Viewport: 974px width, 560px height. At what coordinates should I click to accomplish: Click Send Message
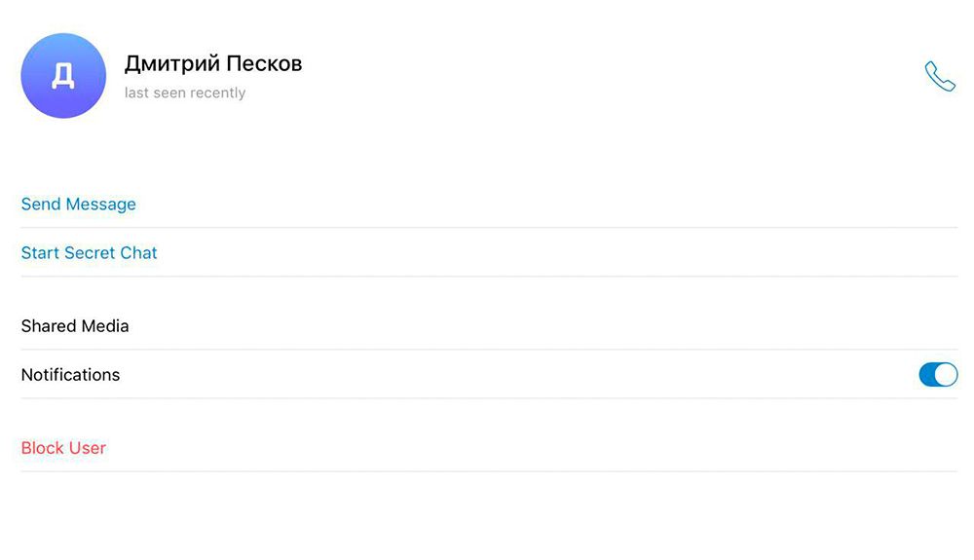[78, 205]
